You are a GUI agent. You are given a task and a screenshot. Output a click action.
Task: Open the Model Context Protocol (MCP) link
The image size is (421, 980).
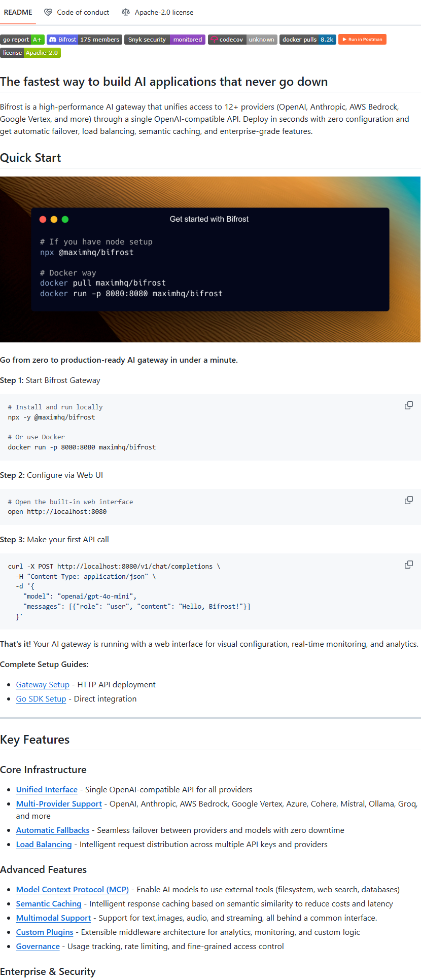click(73, 890)
